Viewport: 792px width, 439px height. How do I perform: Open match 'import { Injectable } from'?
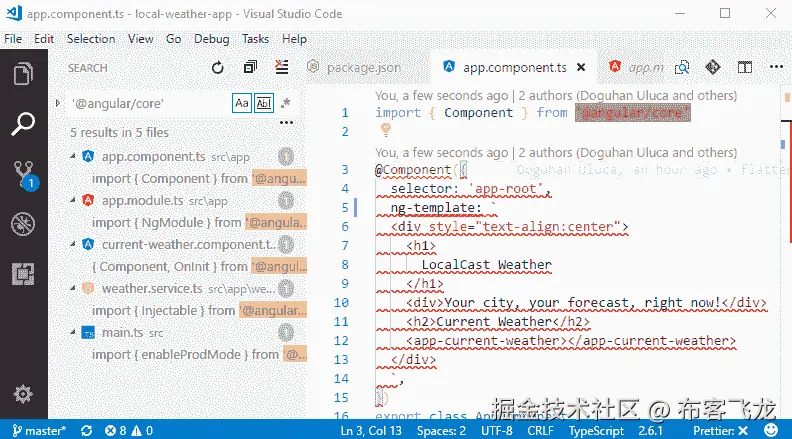pos(199,311)
